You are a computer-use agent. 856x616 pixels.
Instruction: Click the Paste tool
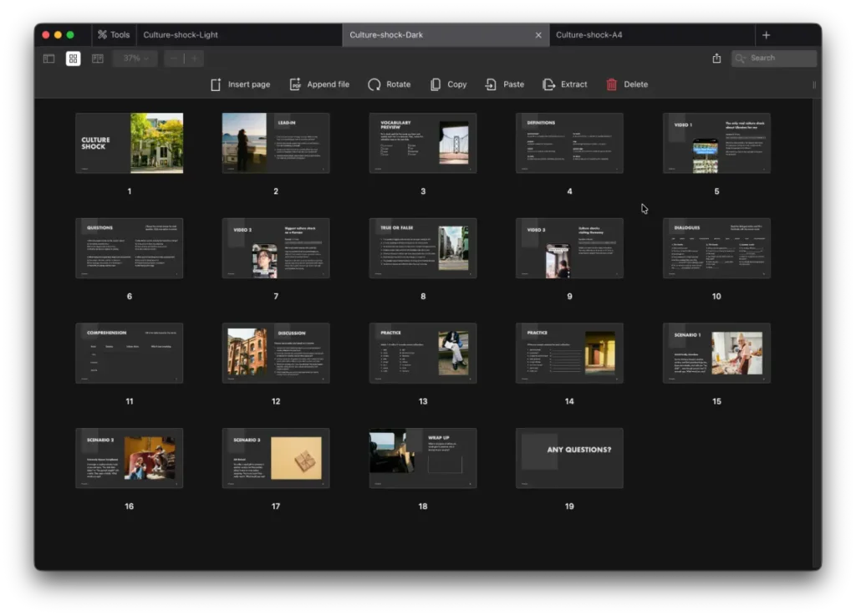click(505, 84)
